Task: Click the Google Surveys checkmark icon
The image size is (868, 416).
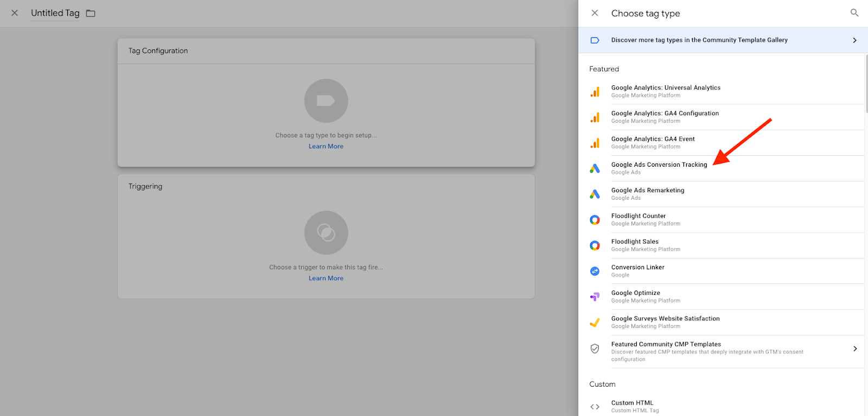Action: [595, 322]
